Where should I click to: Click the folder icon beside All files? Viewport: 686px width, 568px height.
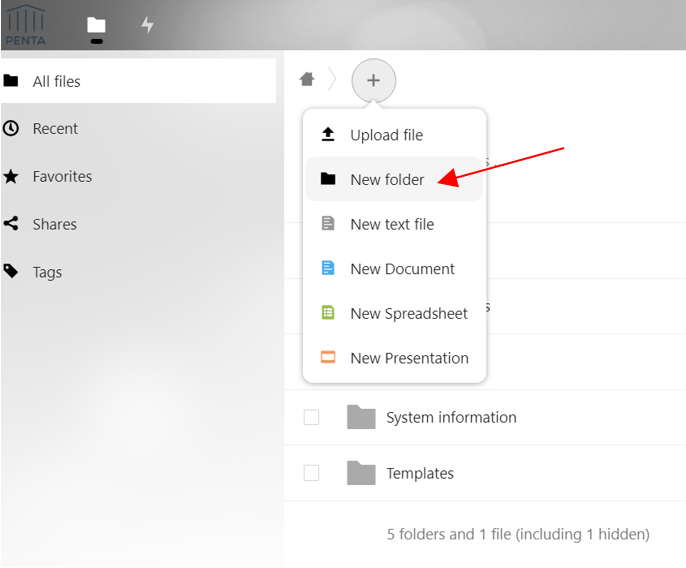[11, 81]
